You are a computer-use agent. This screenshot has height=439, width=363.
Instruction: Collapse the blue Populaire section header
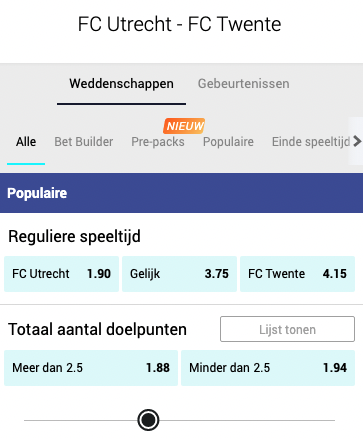[x=181, y=193]
